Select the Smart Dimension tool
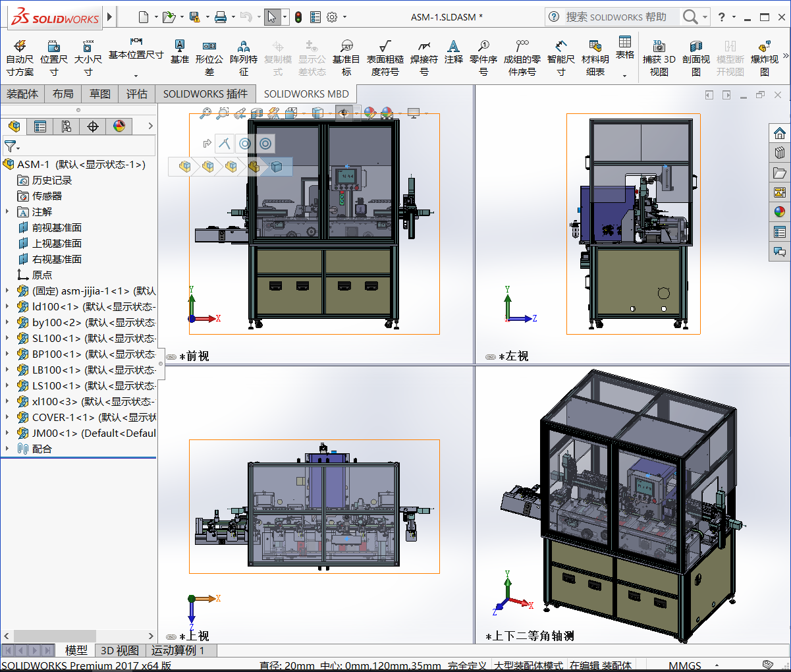Image resolution: width=791 pixels, height=672 pixels. click(561, 57)
